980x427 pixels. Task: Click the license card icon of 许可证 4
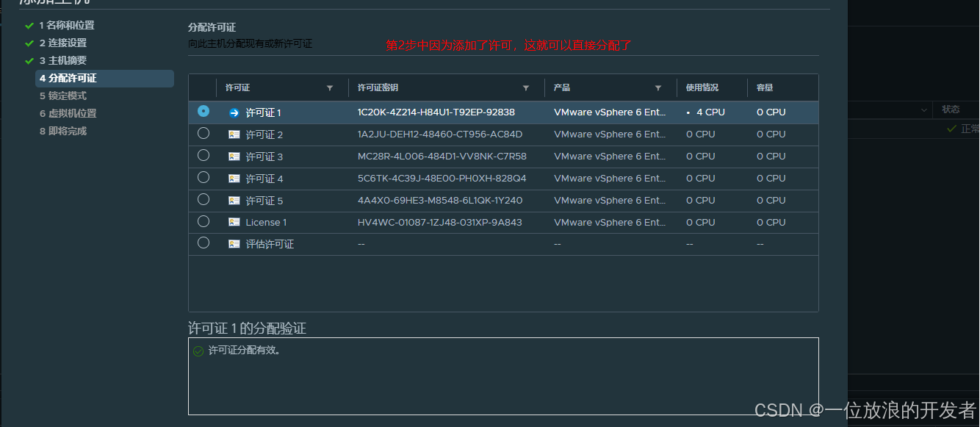tap(234, 179)
